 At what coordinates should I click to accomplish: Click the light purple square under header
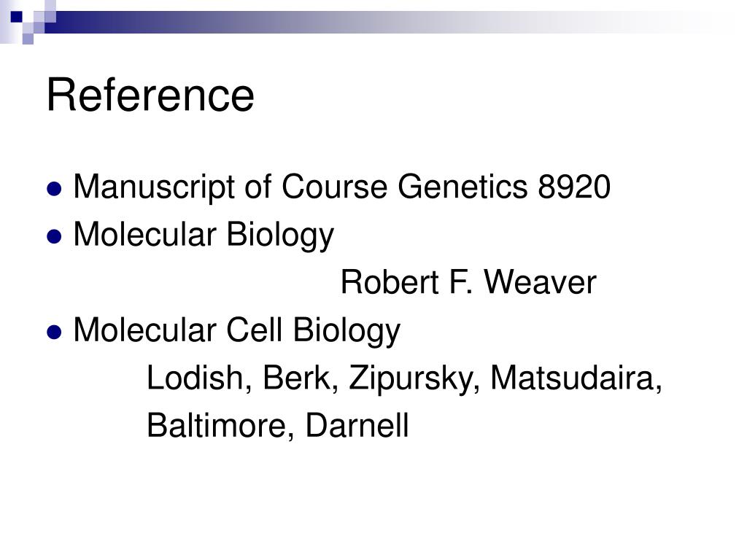[28, 39]
